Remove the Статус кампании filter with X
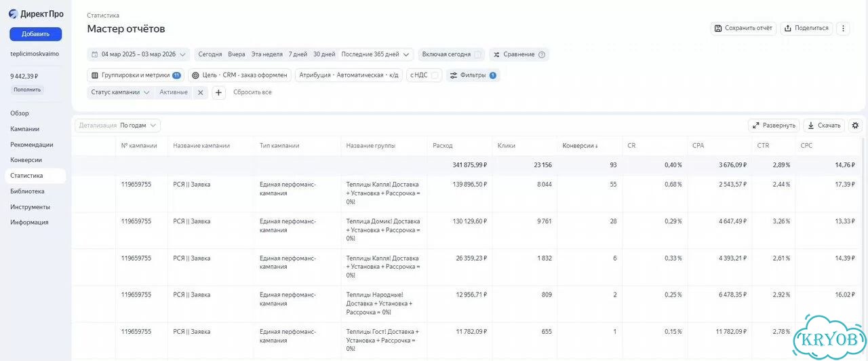 (x=200, y=92)
